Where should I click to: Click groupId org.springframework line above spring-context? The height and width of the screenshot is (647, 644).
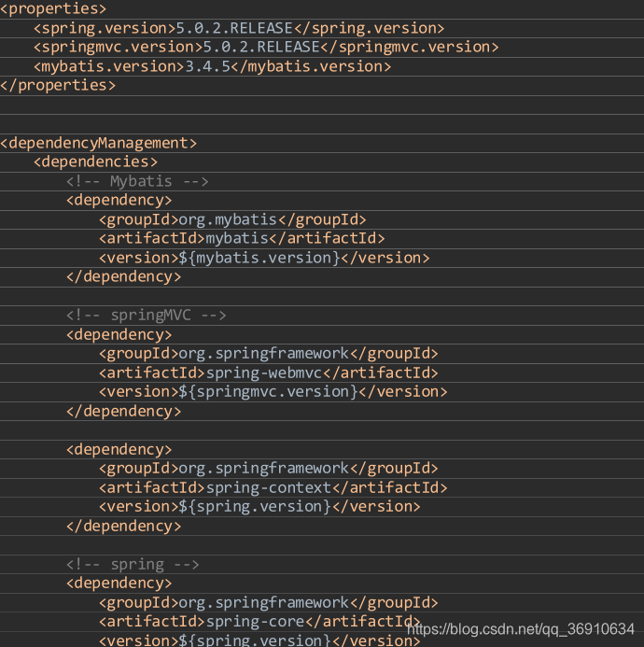click(268, 469)
